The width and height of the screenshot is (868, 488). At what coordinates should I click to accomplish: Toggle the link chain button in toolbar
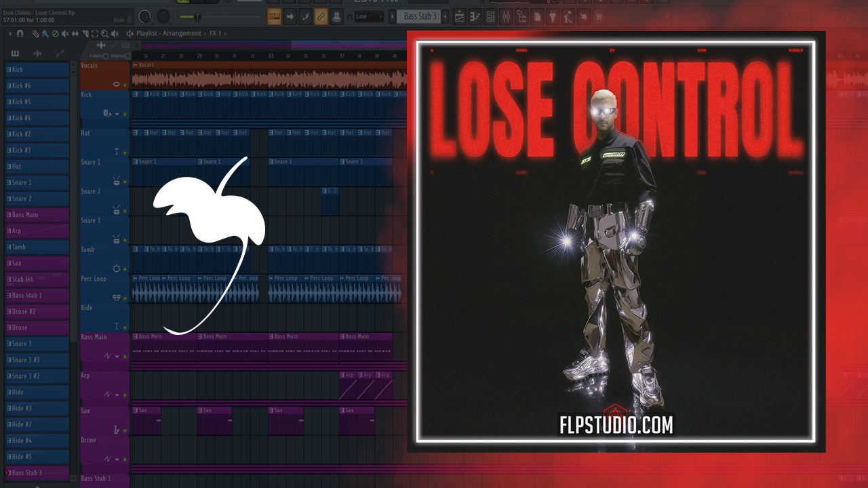tap(321, 16)
